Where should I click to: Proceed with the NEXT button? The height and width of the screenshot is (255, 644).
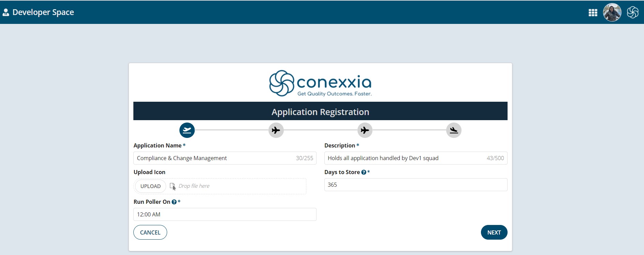[x=494, y=232]
